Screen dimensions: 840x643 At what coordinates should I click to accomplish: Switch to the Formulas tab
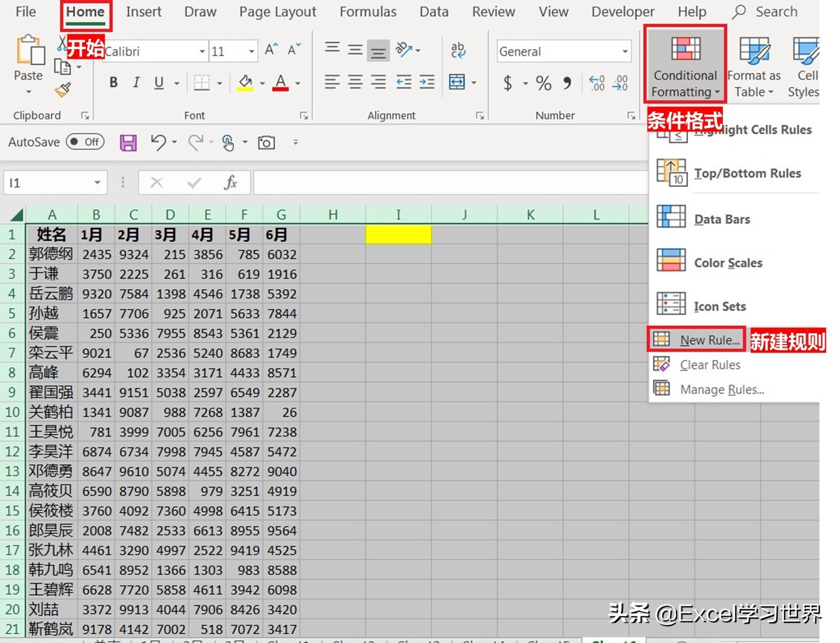pos(368,12)
